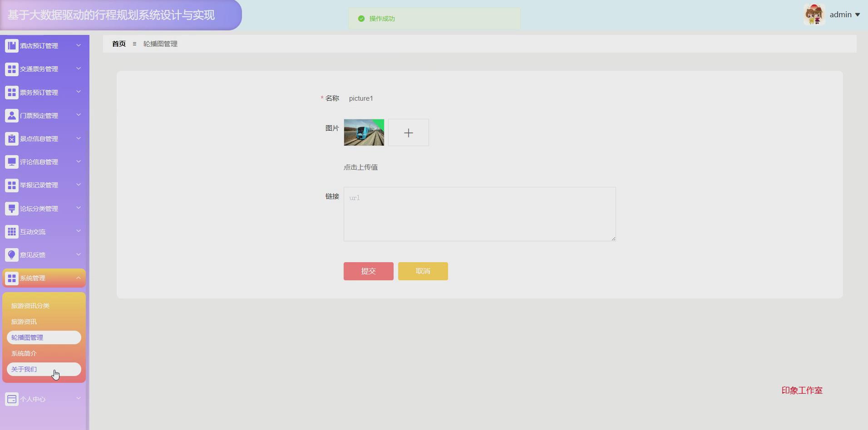Open the admin account dropdown
The image size is (868, 430).
coord(845,14)
